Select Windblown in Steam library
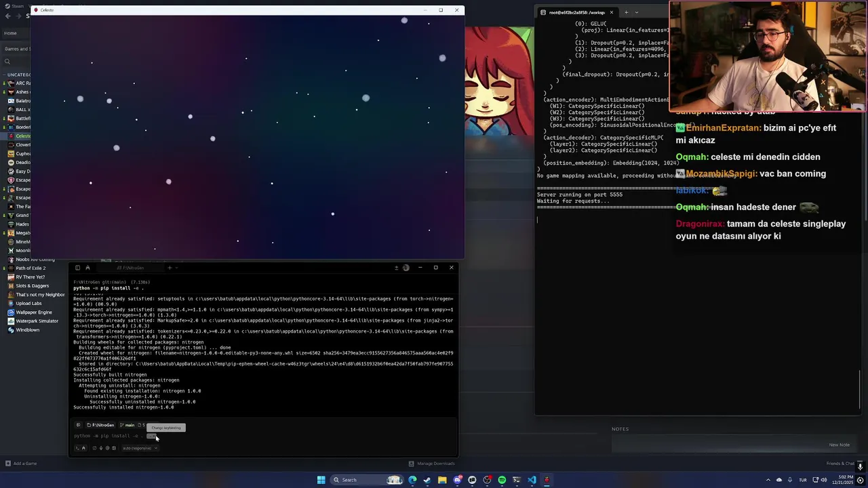This screenshot has width=868, height=488. [x=28, y=329]
